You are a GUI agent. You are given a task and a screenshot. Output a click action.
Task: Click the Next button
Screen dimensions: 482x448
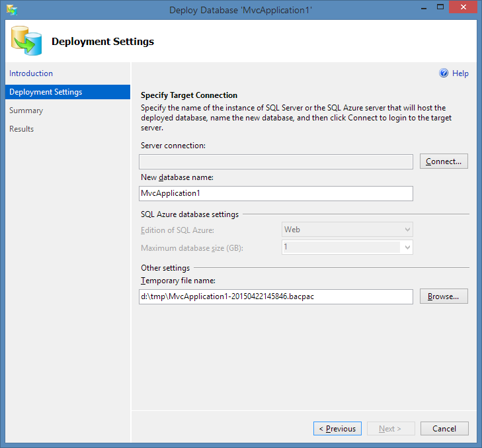tap(391, 429)
